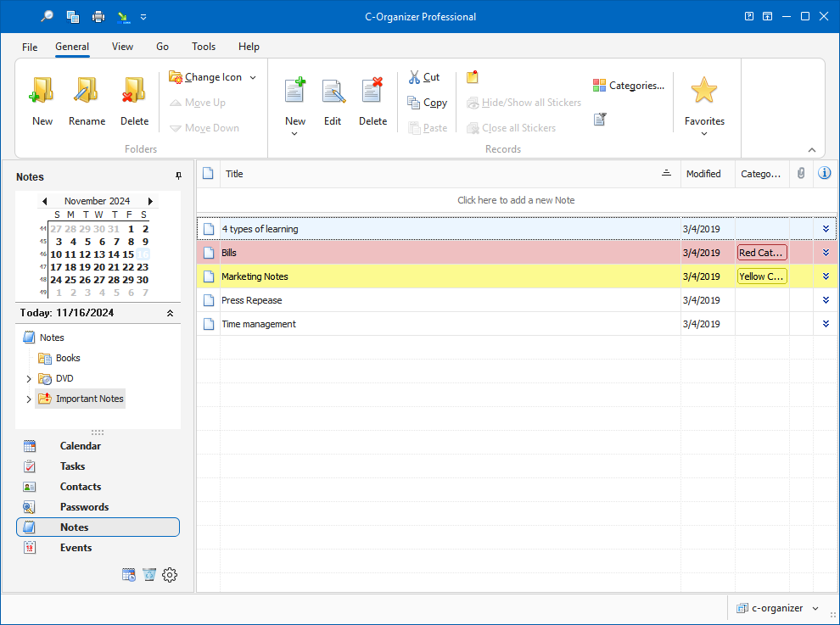Open the Contacts section
This screenshot has height=625, width=840.
(x=98, y=486)
